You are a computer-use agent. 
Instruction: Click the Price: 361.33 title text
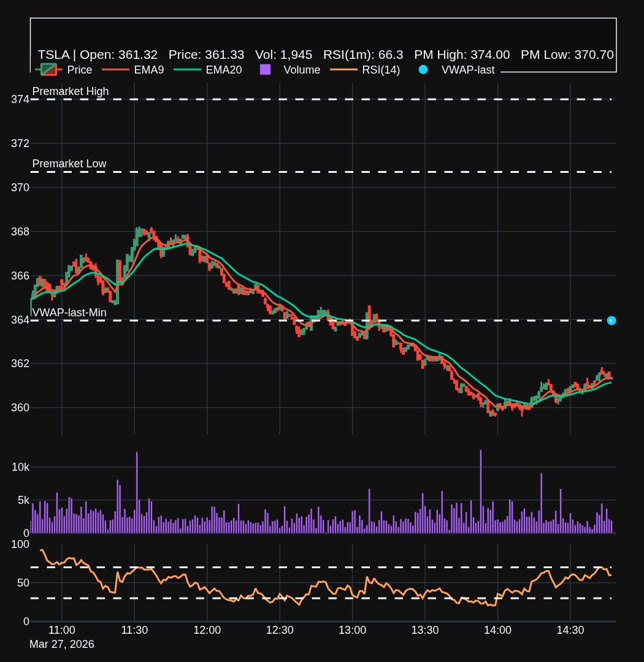pos(206,55)
